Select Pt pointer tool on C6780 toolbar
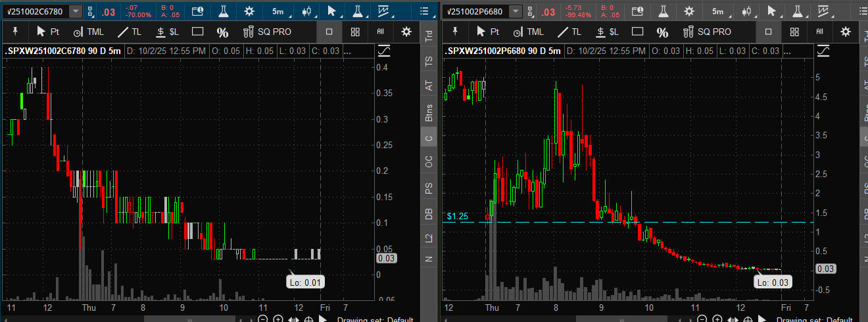Screen dimensions: 868x322 coord(47,31)
